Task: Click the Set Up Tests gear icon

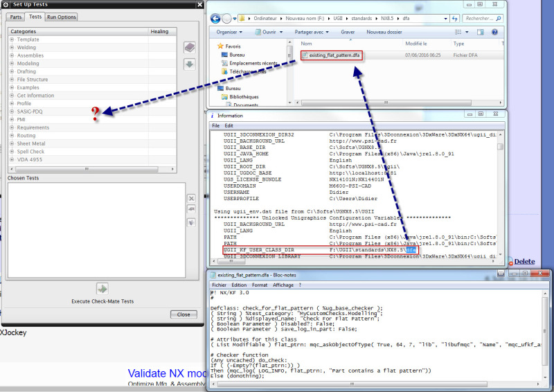Action: [x=6, y=4]
